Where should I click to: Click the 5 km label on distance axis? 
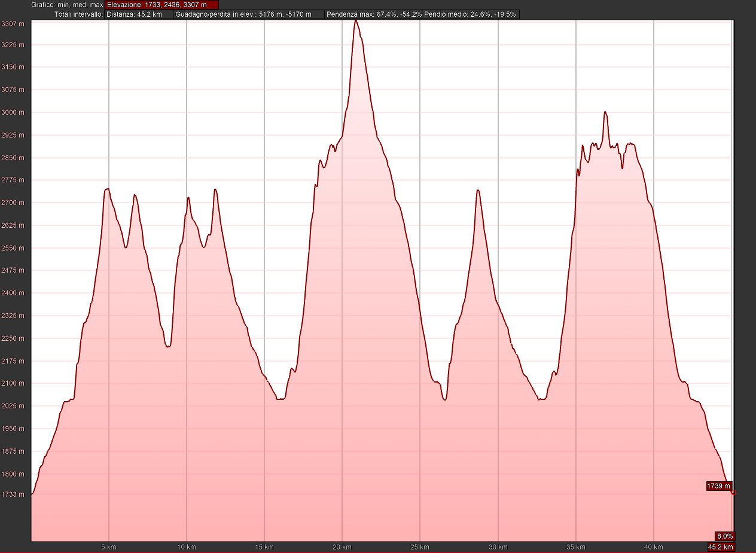click(108, 547)
